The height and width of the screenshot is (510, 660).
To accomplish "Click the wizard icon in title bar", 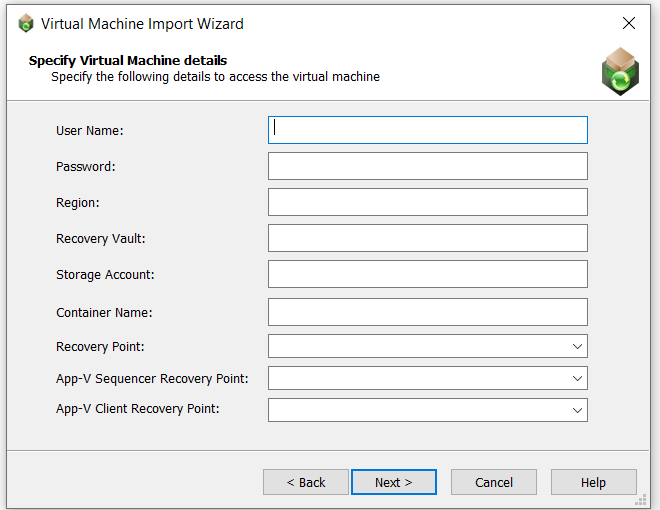I will 26,24.
